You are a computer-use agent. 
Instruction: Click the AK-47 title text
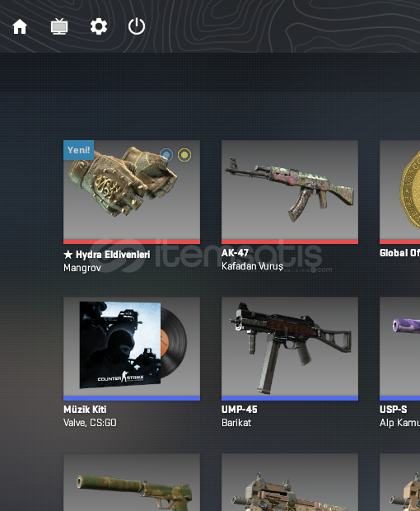tap(235, 253)
